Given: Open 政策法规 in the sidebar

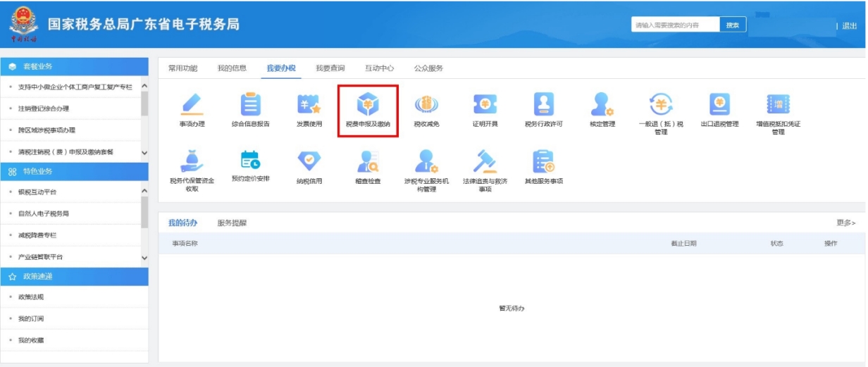Looking at the screenshot, I should tap(31, 297).
